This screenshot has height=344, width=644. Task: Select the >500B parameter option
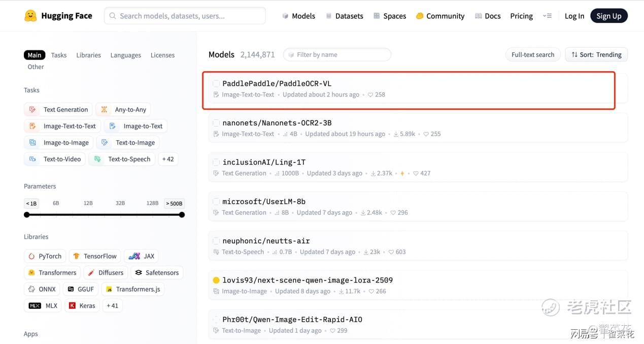174,203
